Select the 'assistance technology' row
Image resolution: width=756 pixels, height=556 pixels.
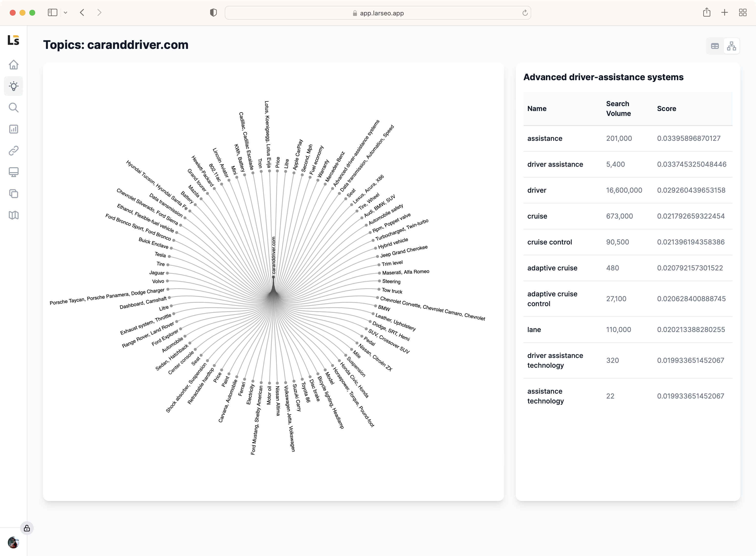tap(628, 396)
